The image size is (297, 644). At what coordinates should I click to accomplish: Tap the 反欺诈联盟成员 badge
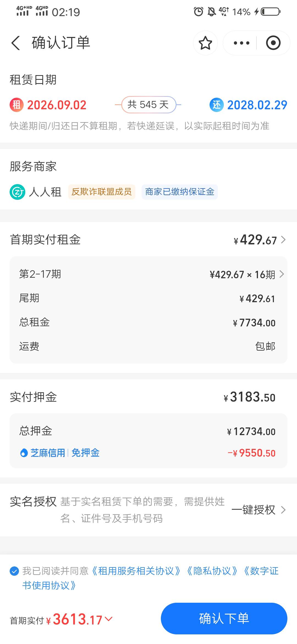(102, 192)
